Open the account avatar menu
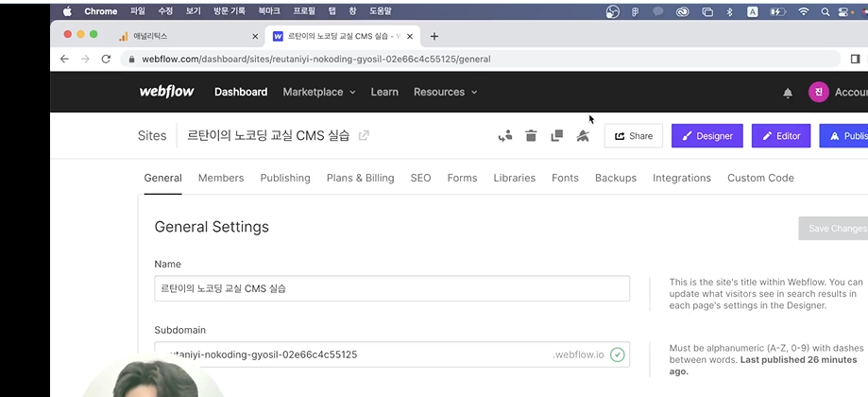Screen dimensions: 868x397 click(x=818, y=92)
